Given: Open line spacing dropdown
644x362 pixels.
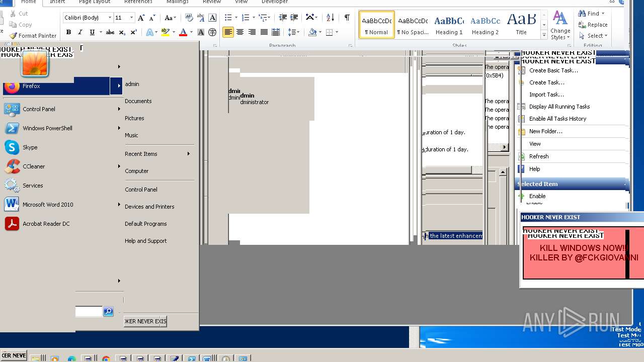Looking at the screenshot, I should tap(293, 32).
